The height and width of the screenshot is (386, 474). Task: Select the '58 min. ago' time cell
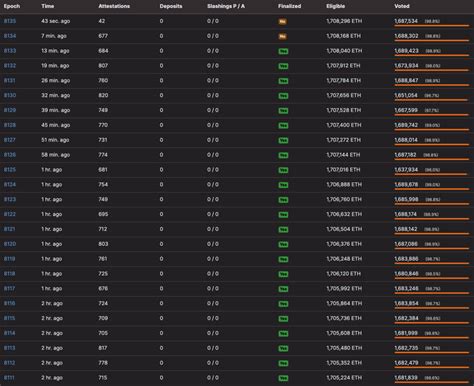point(55,155)
